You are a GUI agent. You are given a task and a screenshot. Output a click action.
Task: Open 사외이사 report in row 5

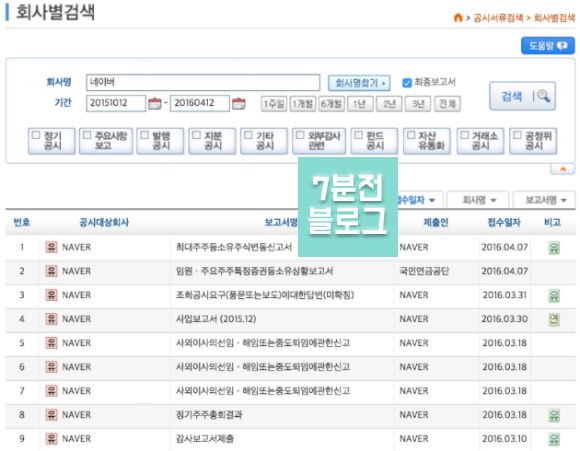[263, 343]
